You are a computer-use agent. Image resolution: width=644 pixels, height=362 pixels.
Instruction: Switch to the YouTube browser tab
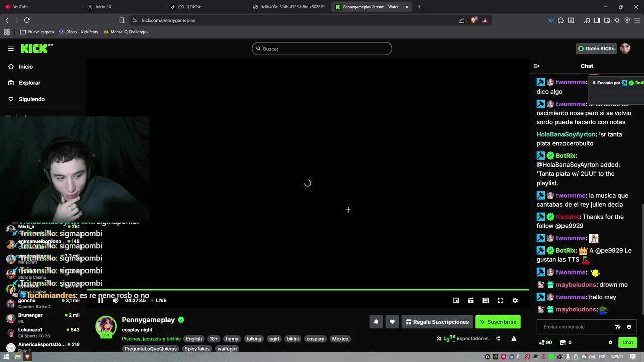click(x=40, y=7)
